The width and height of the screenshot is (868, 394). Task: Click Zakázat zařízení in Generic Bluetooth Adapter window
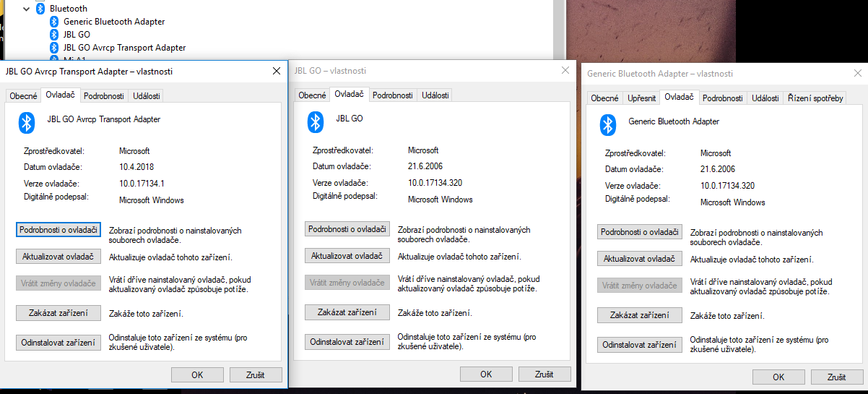tap(640, 315)
